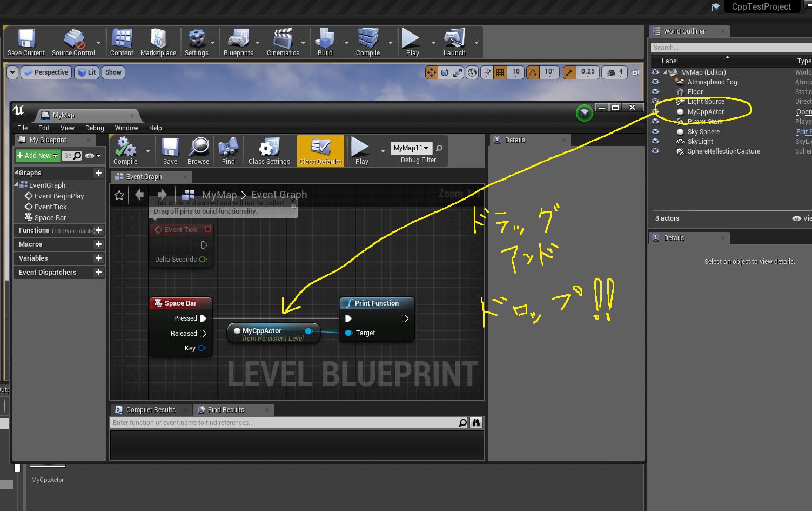
Task: Click the Perspective viewport button
Action: pyautogui.click(x=46, y=72)
